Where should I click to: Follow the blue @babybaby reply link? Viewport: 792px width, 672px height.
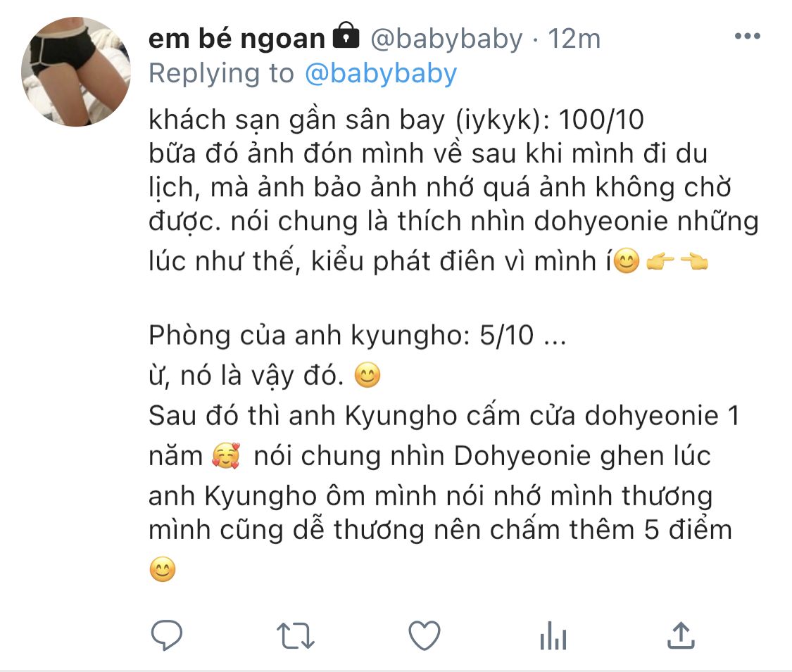[382, 74]
